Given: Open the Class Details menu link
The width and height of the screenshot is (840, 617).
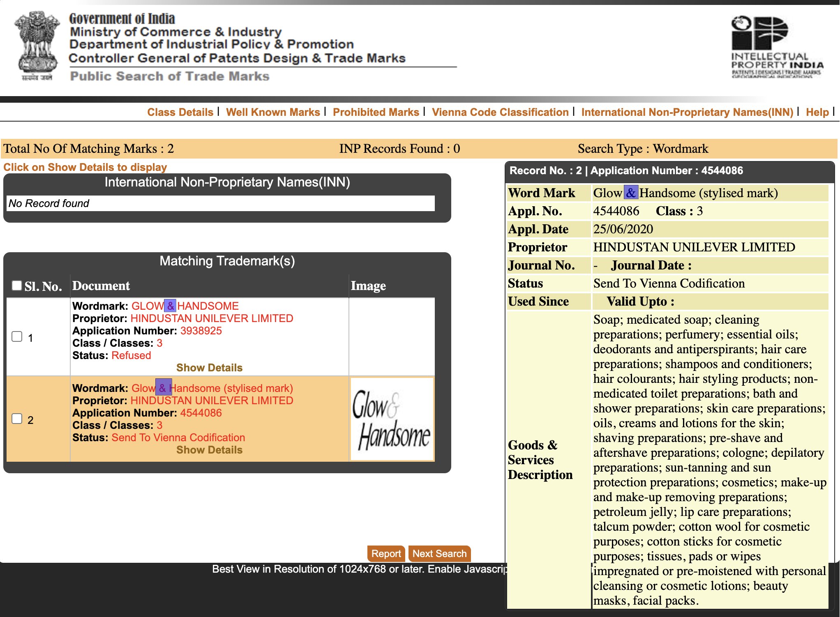Looking at the screenshot, I should (180, 112).
